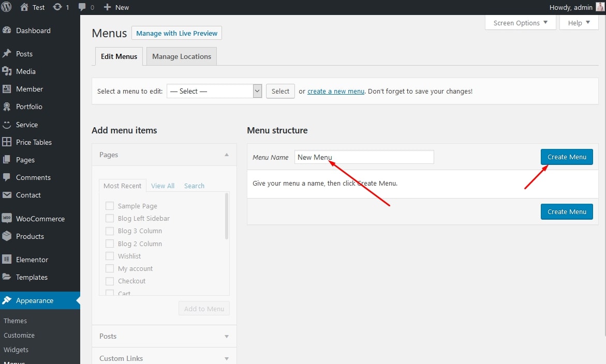This screenshot has height=364, width=606.
Task: Click the WordPress logo icon
Action: [7, 7]
